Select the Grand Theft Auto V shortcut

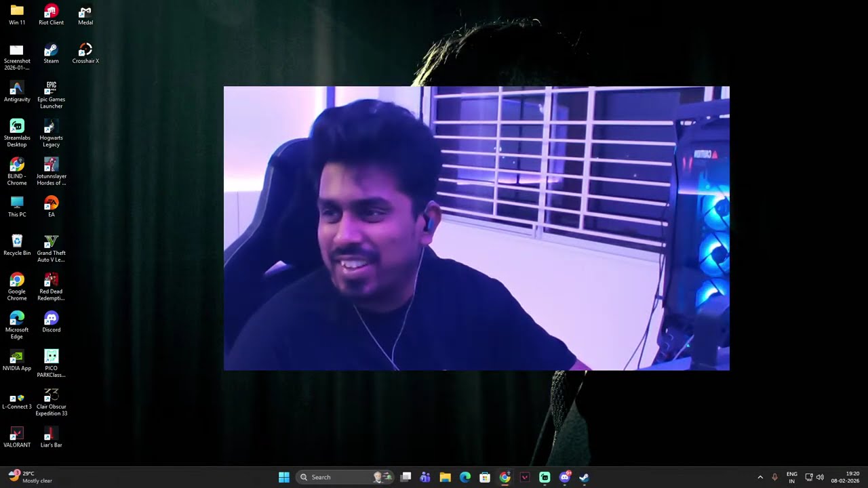click(x=51, y=249)
